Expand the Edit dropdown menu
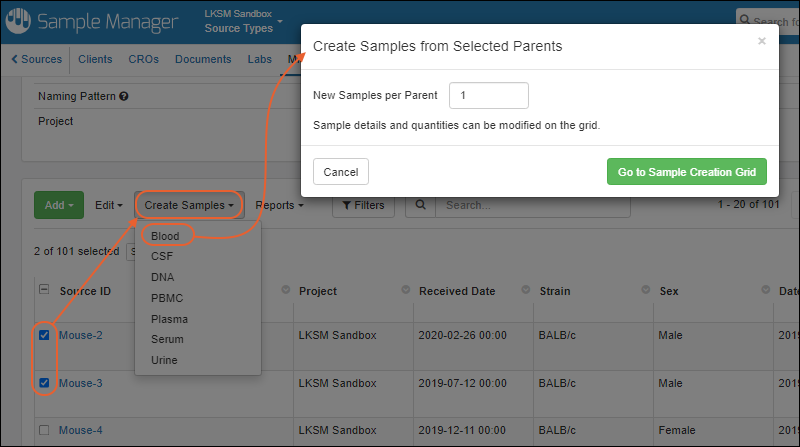Viewport: 800px width, 447px height. (109, 205)
